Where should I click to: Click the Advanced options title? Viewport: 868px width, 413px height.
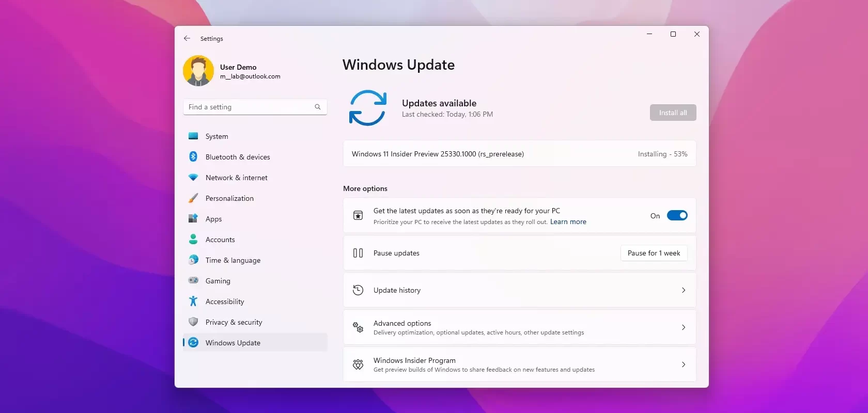tap(402, 323)
